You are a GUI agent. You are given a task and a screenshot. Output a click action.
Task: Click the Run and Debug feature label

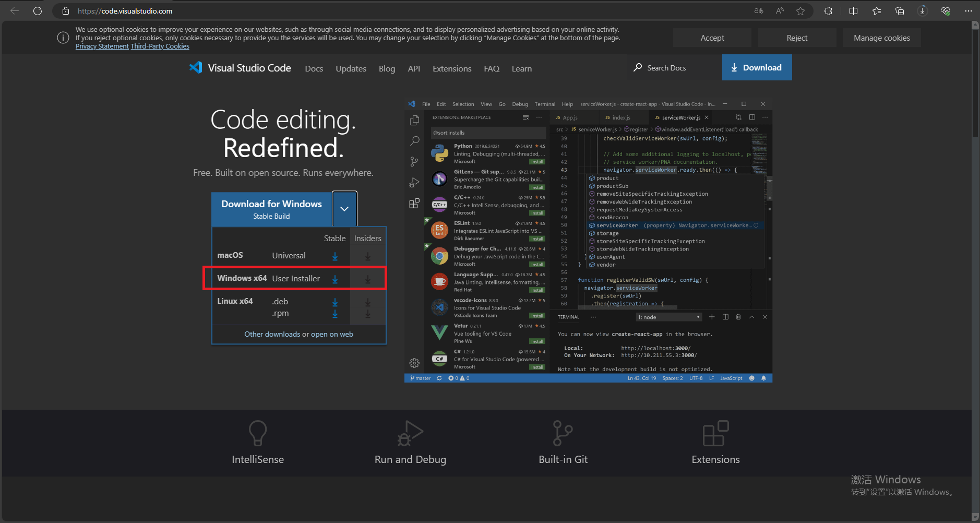tap(410, 459)
